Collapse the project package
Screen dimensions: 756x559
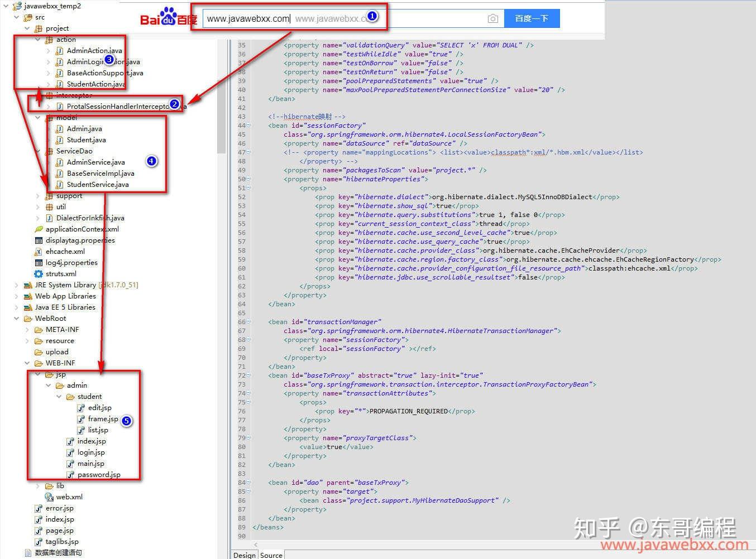click(x=27, y=28)
